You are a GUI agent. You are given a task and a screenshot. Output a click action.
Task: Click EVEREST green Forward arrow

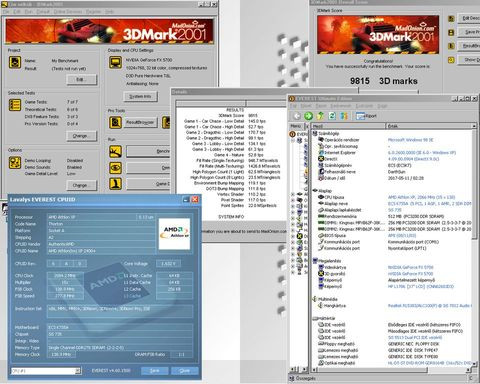pos(309,116)
